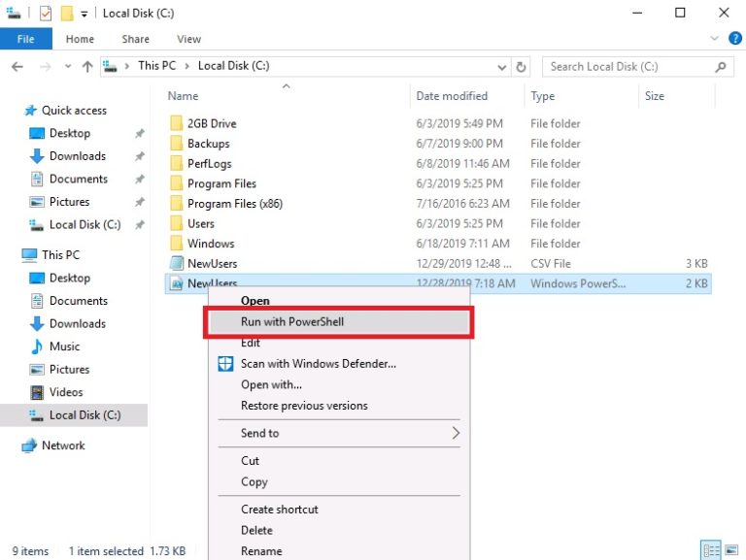This screenshot has height=560, width=746.
Task: Open the Program Files (x86) folder
Action: [x=234, y=204]
